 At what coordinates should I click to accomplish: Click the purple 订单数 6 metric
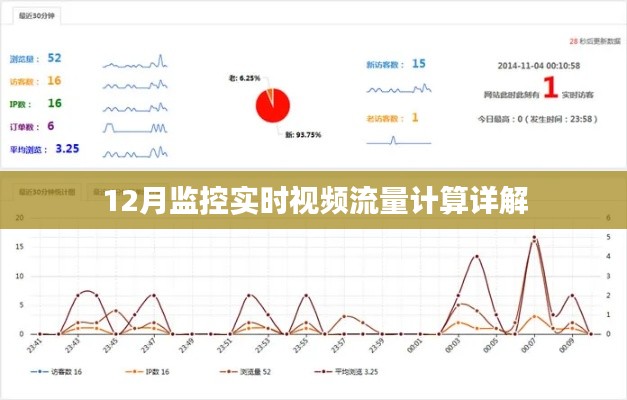34,126
